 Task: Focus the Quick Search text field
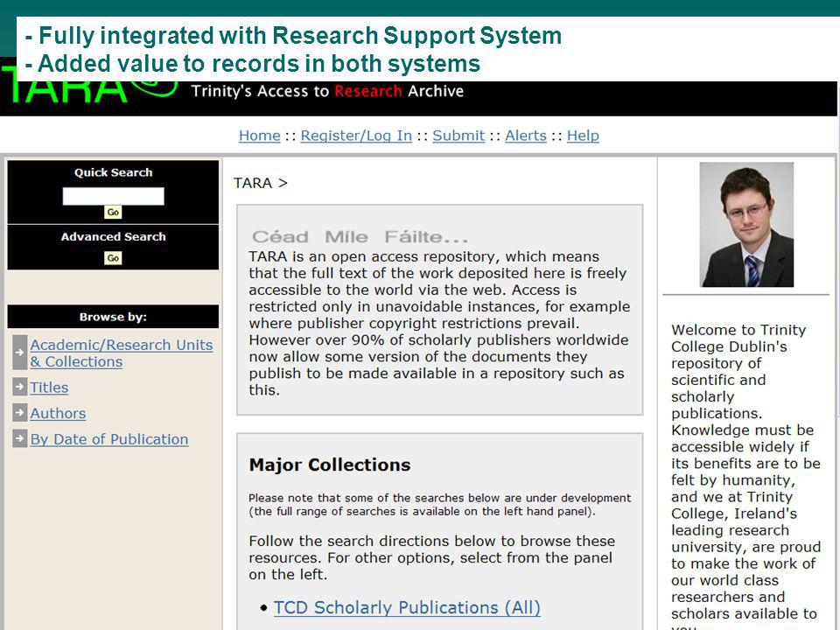tap(113, 196)
